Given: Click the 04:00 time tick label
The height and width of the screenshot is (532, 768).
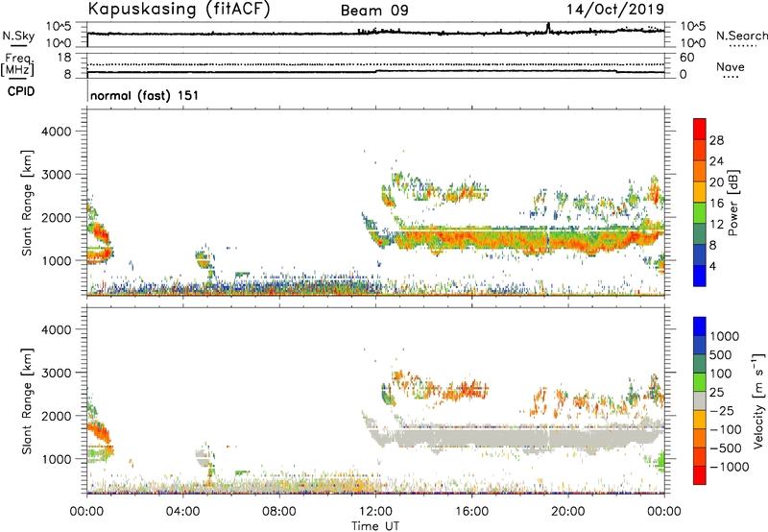Looking at the screenshot, I should coord(182,512).
